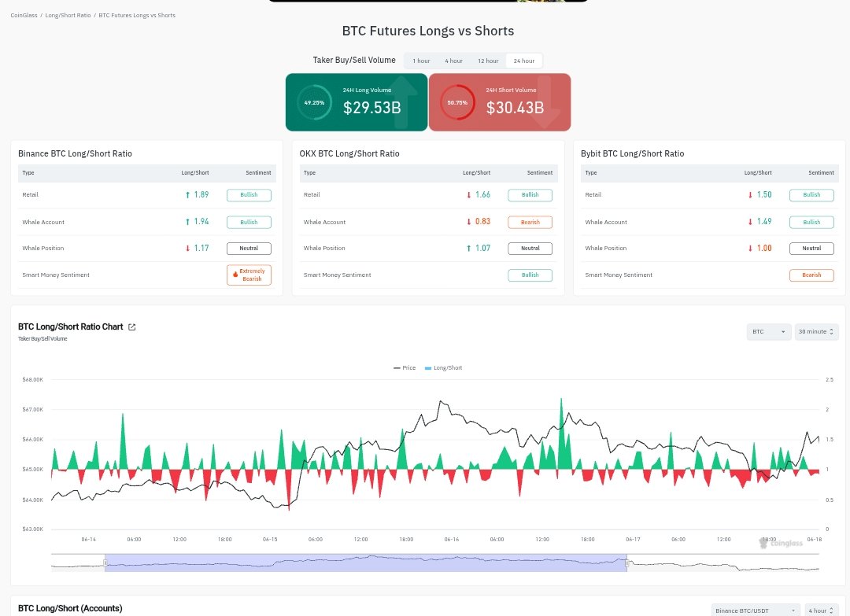Click Bybit Whale Position Neutral badge
The width and height of the screenshot is (850, 616).
click(811, 248)
